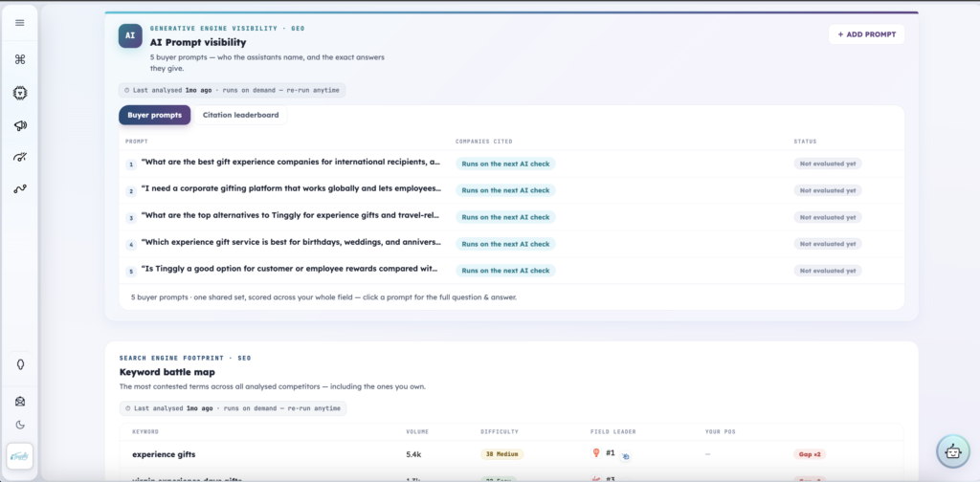Click 'Not evaluated yet' status for prompt 2
The image size is (980, 482).
pyautogui.click(x=828, y=190)
